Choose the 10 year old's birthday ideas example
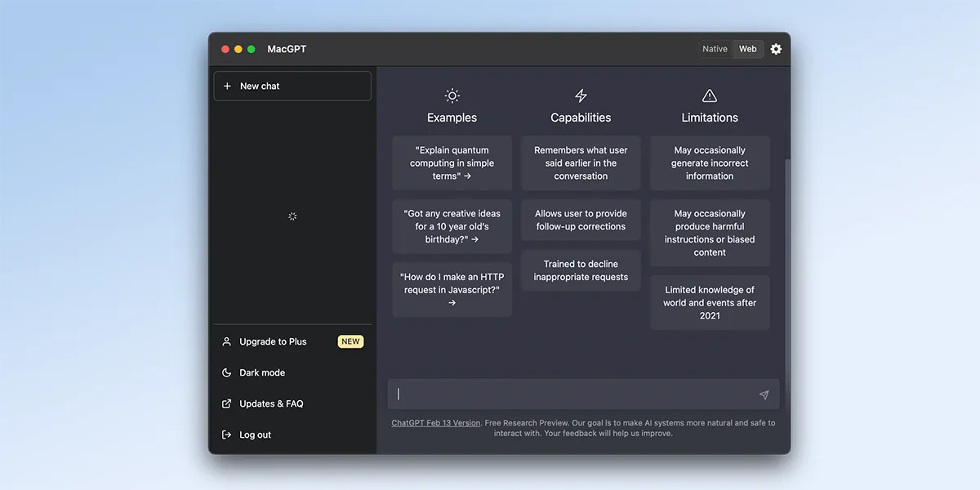The image size is (980, 490). (x=452, y=226)
